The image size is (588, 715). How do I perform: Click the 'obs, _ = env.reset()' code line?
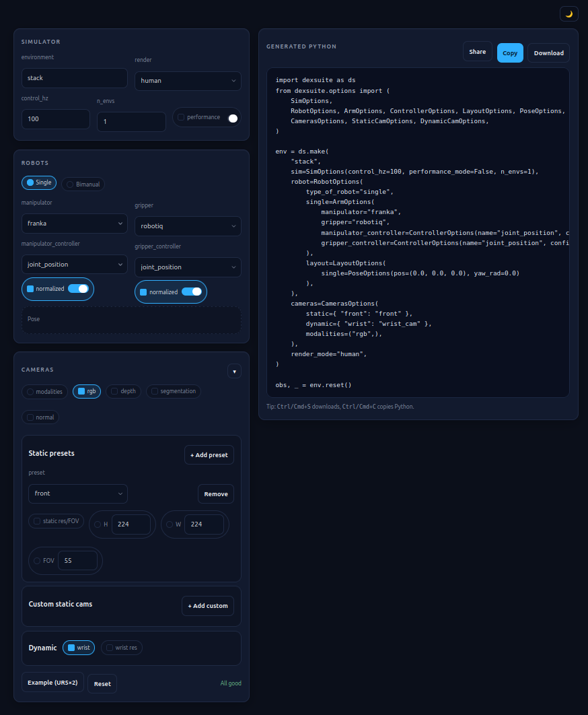coord(313,385)
